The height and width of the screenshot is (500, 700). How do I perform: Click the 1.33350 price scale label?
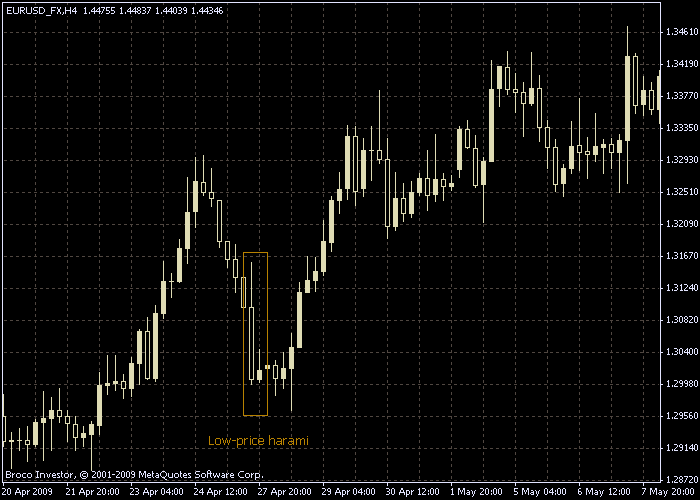681,128
